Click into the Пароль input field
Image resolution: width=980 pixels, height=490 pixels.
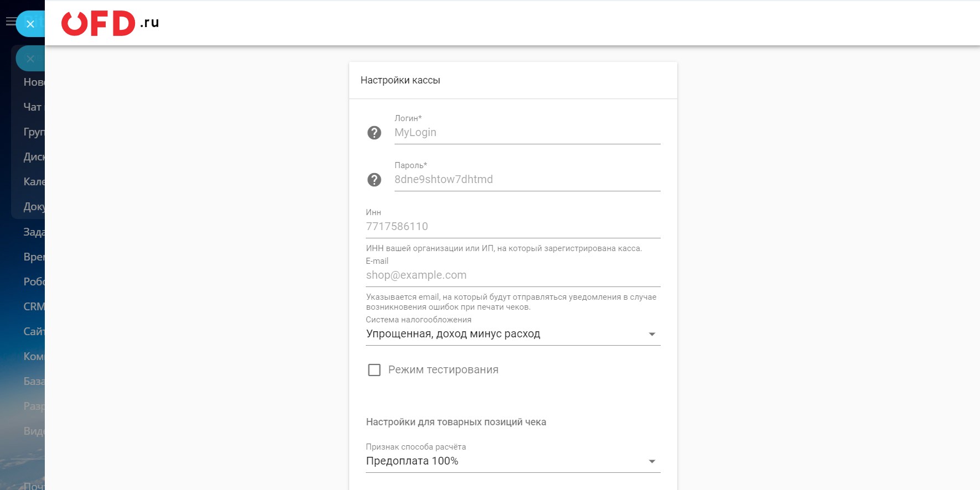point(527,180)
